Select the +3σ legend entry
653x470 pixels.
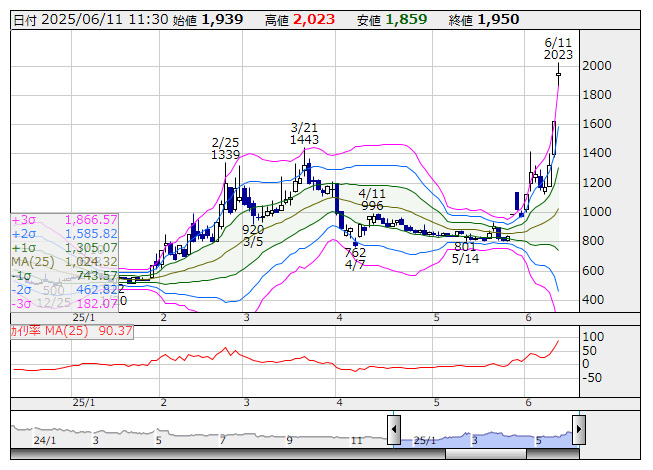pyautogui.click(x=64, y=219)
